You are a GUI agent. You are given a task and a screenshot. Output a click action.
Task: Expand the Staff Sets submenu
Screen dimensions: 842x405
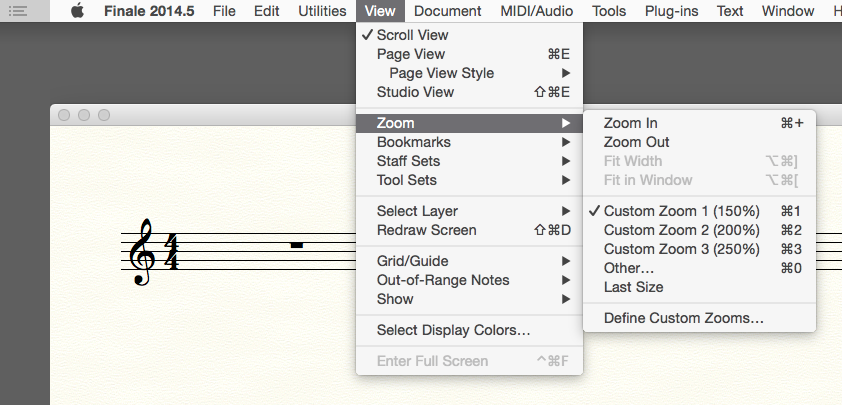[x=408, y=161]
